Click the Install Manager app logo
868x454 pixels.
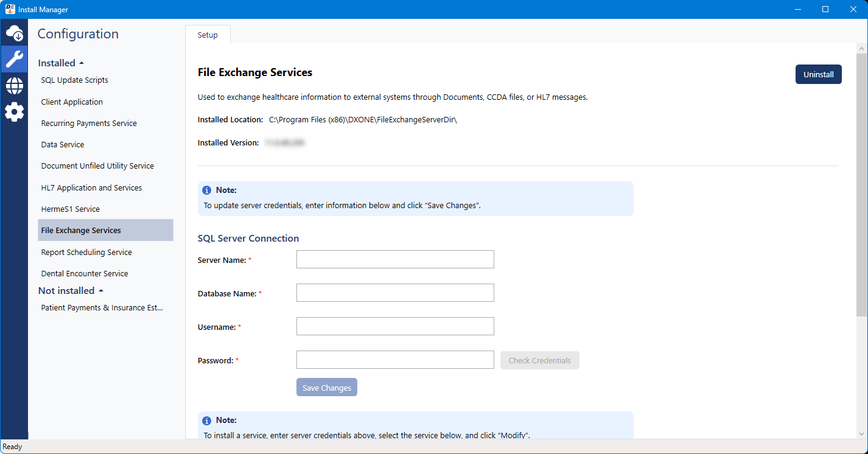click(x=9, y=9)
